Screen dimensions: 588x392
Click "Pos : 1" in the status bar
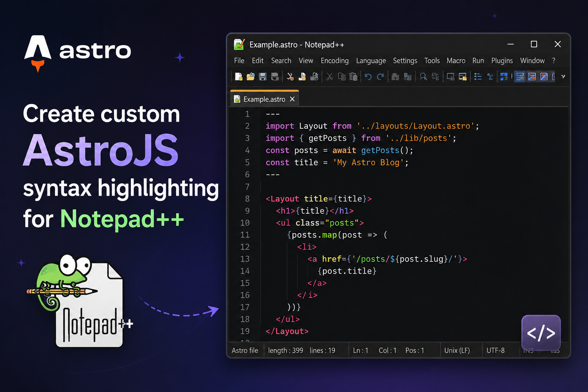[x=415, y=350]
